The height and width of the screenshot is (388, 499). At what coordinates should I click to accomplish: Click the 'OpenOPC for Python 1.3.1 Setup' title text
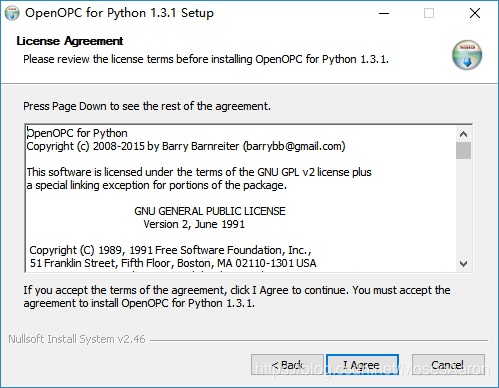click(119, 13)
